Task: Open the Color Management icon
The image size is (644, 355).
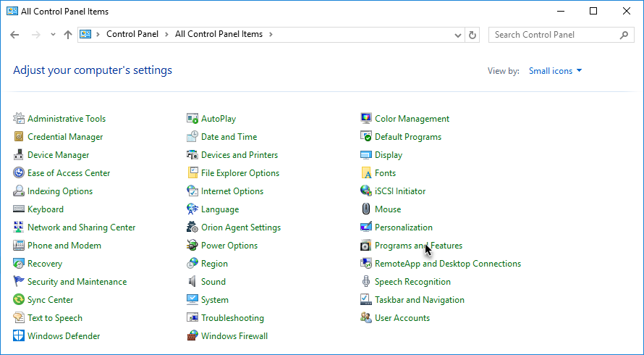Action: (366, 119)
